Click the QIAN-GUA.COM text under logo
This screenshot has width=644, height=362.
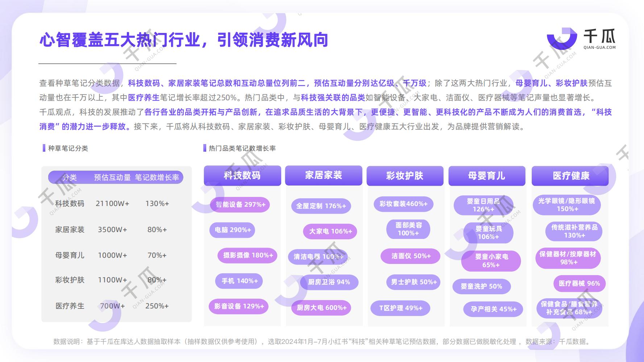[x=599, y=47]
